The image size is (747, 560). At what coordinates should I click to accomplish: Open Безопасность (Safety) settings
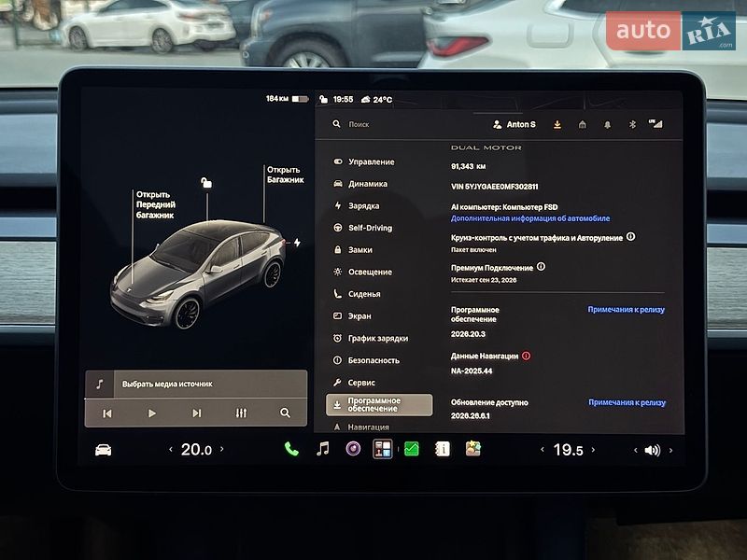366,360
